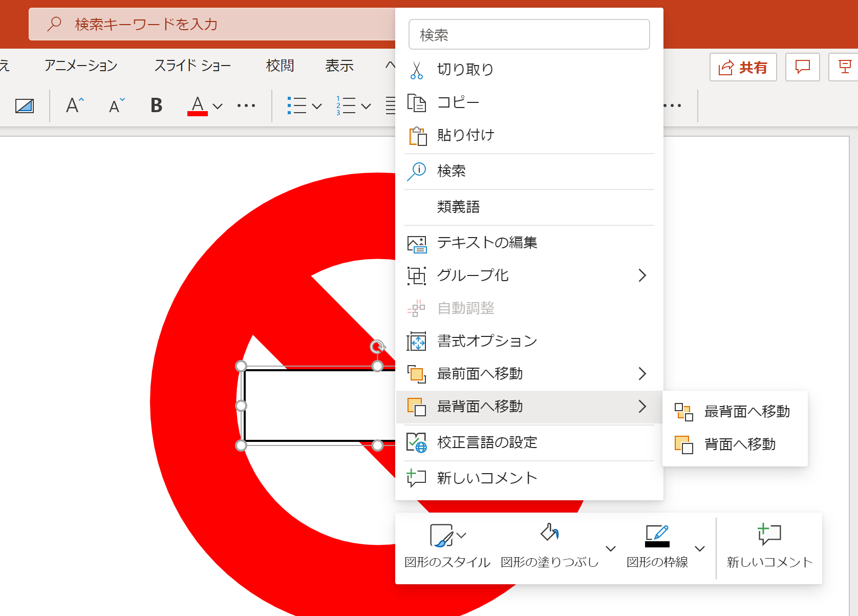Screen dimensions: 858x616
Task: Click the 検索 field in the context menu
Action: pyautogui.click(x=529, y=35)
